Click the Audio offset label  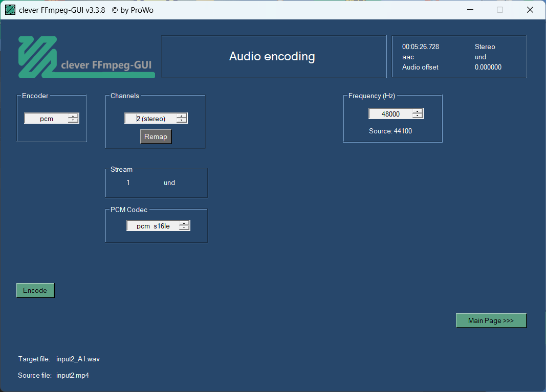420,67
